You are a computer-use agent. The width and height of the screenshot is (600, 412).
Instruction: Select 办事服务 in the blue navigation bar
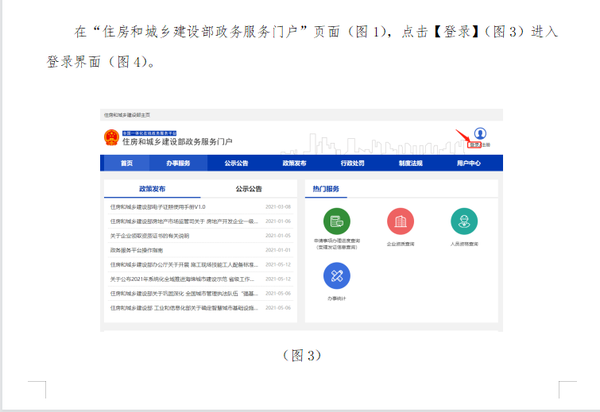pos(178,163)
